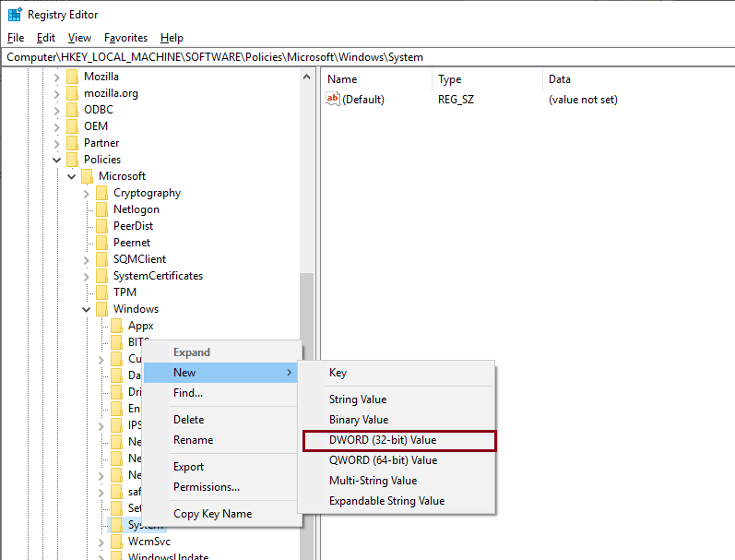Image resolution: width=735 pixels, height=560 pixels.
Task: Select DWORD (32-bit) Value
Action: point(399,440)
